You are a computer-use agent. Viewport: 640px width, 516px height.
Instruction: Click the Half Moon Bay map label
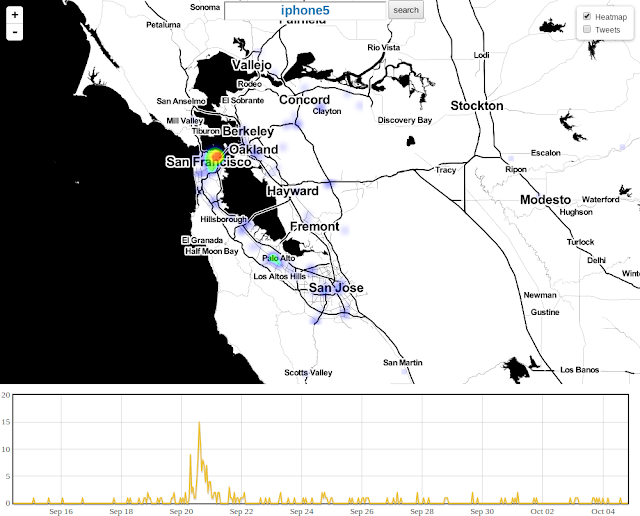(211, 251)
